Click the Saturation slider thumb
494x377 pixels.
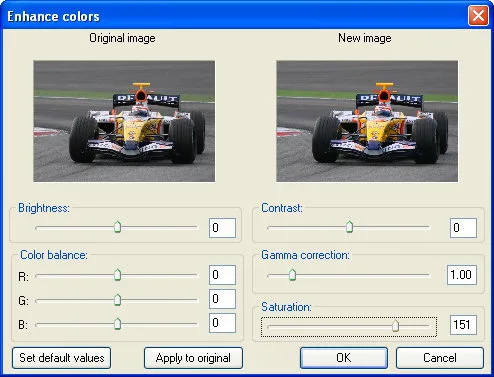(395, 326)
